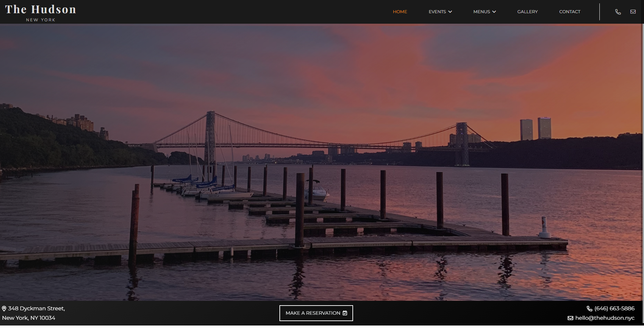Select calendar icon in reservation button
644x336 pixels.
pyautogui.click(x=345, y=313)
